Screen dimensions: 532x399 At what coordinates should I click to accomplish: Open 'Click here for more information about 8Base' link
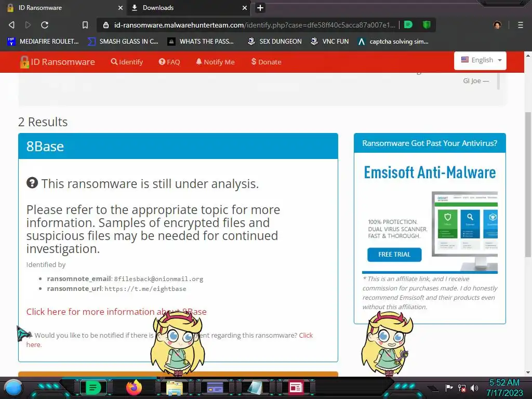(116, 312)
